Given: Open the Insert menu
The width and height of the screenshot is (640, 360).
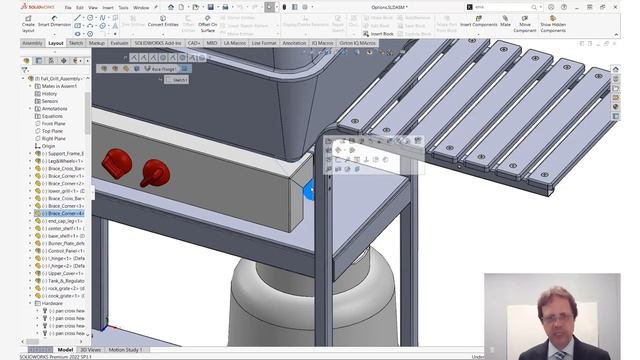Looking at the screenshot, I should pos(108,7).
